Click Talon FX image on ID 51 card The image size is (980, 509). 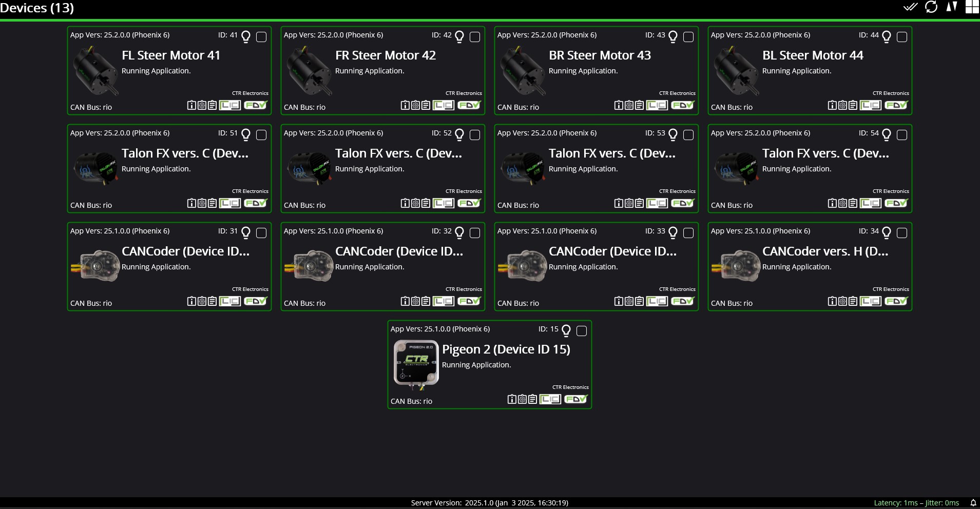pos(96,168)
